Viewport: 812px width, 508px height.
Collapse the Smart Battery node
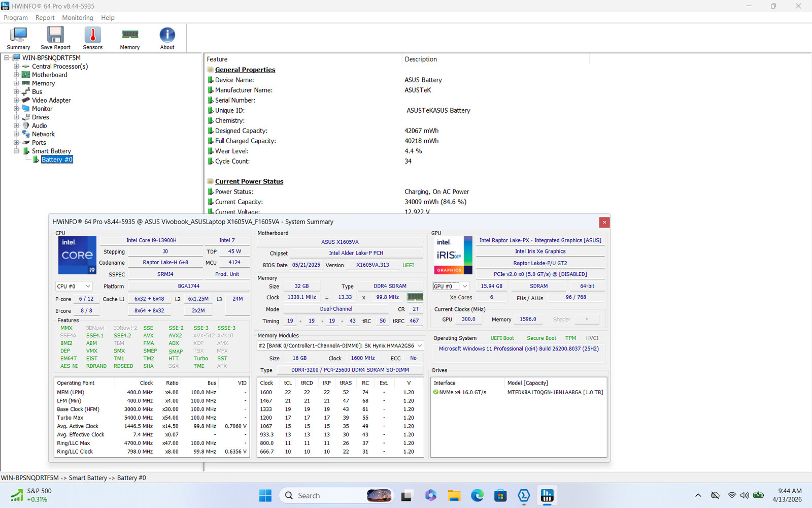pyautogui.click(x=16, y=151)
